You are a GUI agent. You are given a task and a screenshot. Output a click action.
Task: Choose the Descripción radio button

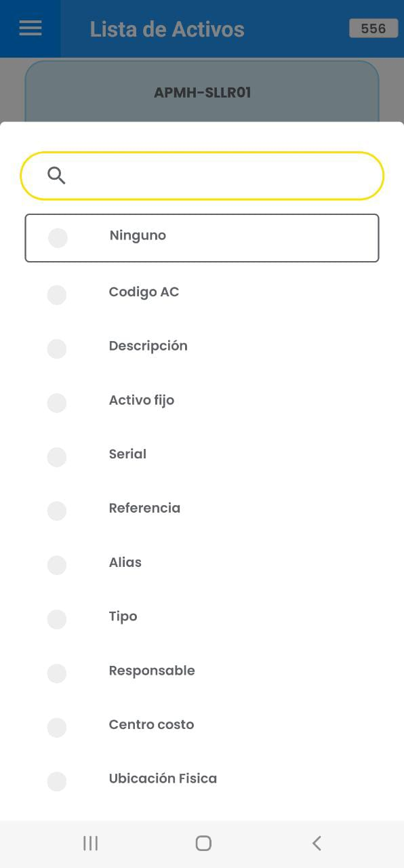coord(57,349)
